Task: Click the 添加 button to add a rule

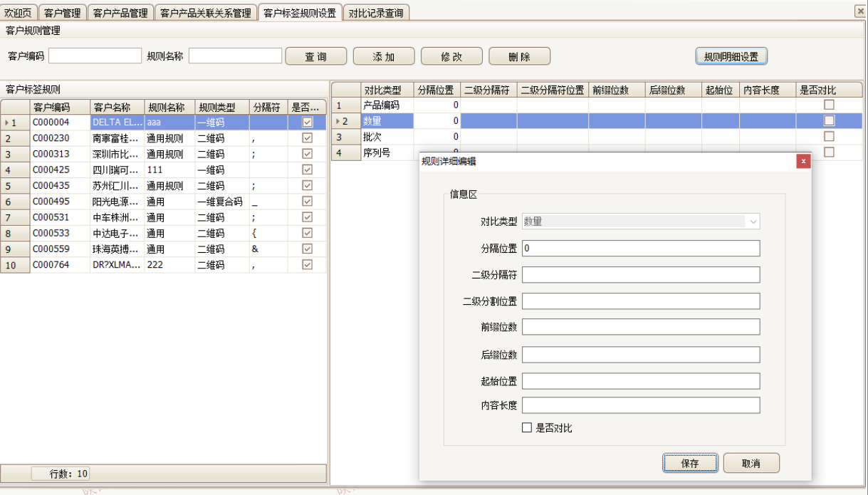Action: tap(383, 56)
